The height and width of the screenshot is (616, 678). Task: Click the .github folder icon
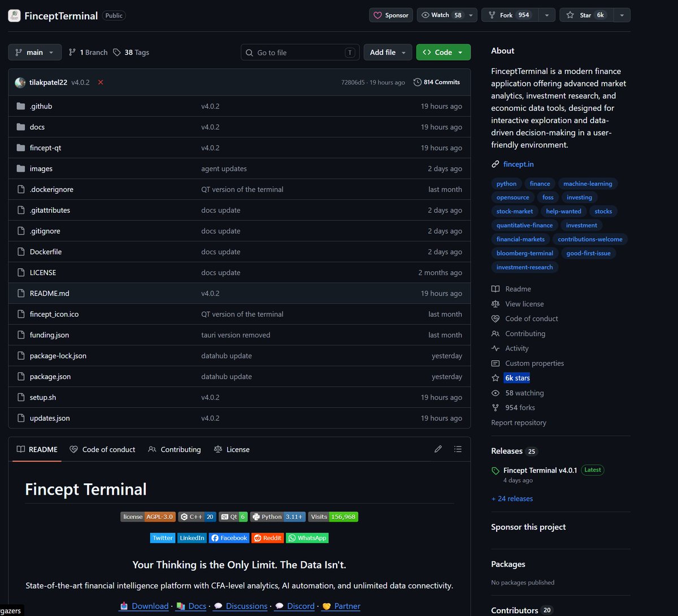21,106
